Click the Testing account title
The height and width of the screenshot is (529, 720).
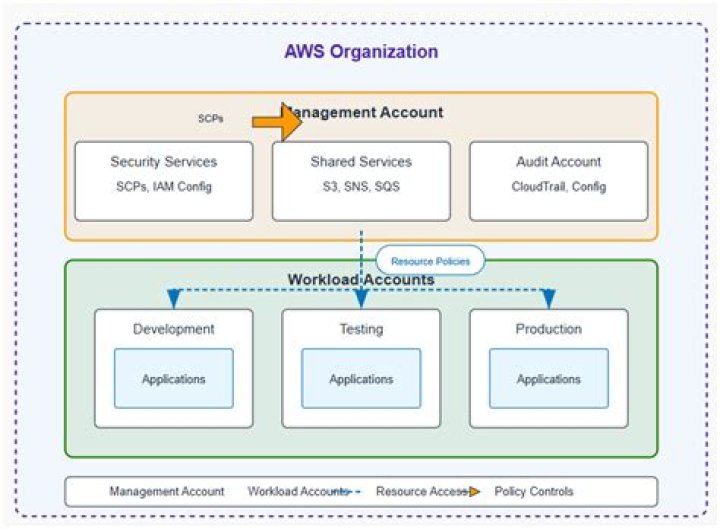pyautogui.click(x=361, y=329)
